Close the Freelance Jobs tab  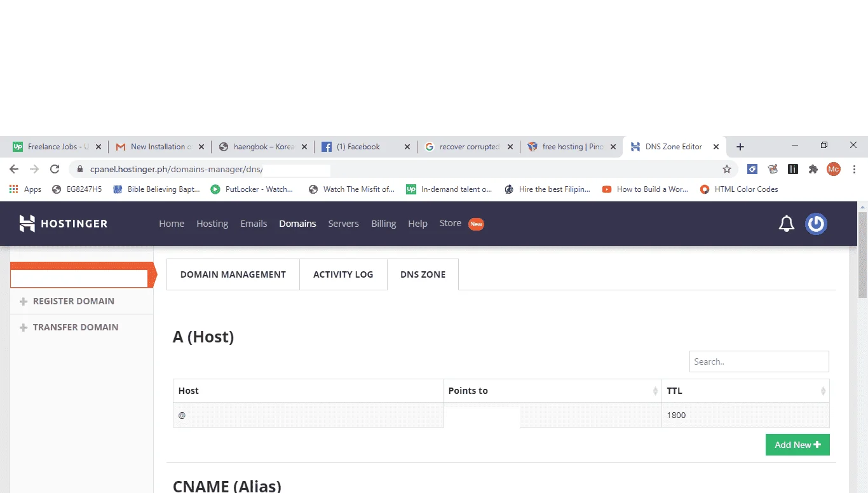click(98, 147)
